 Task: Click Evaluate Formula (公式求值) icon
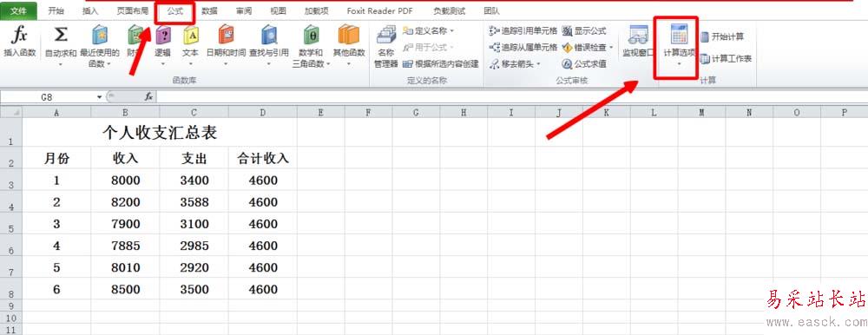567,63
